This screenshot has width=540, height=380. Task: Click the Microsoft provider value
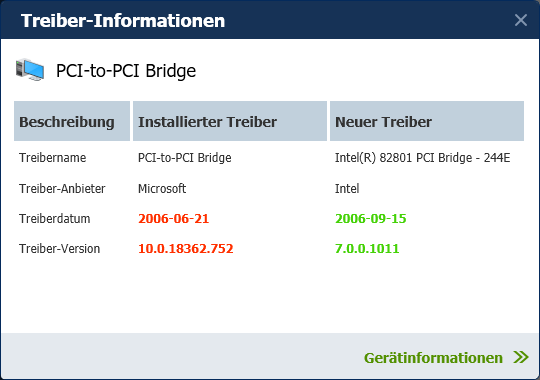pos(162,188)
